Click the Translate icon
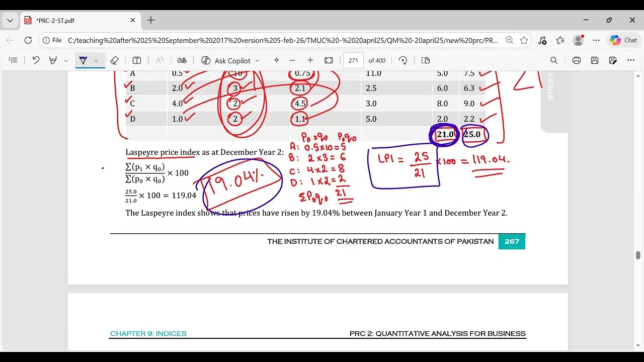Image resolution: width=644 pixels, height=362 pixels. (182, 60)
